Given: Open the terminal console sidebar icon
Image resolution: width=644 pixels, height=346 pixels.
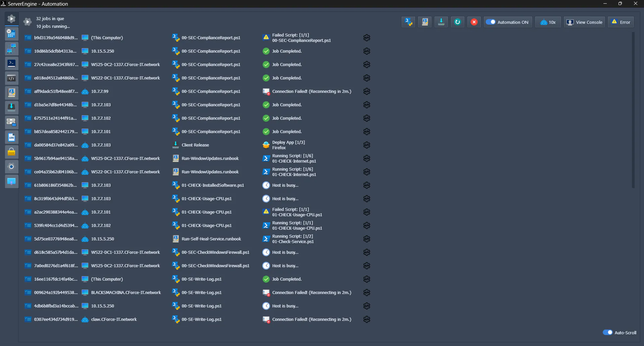Looking at the screenshot, I should [x=11, y=63].
